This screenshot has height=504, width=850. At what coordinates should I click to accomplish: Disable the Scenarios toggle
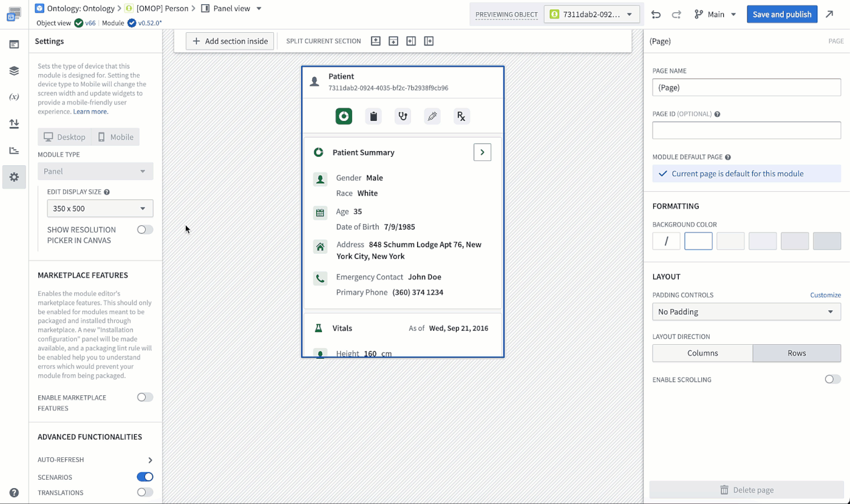(x=145, y=477)
